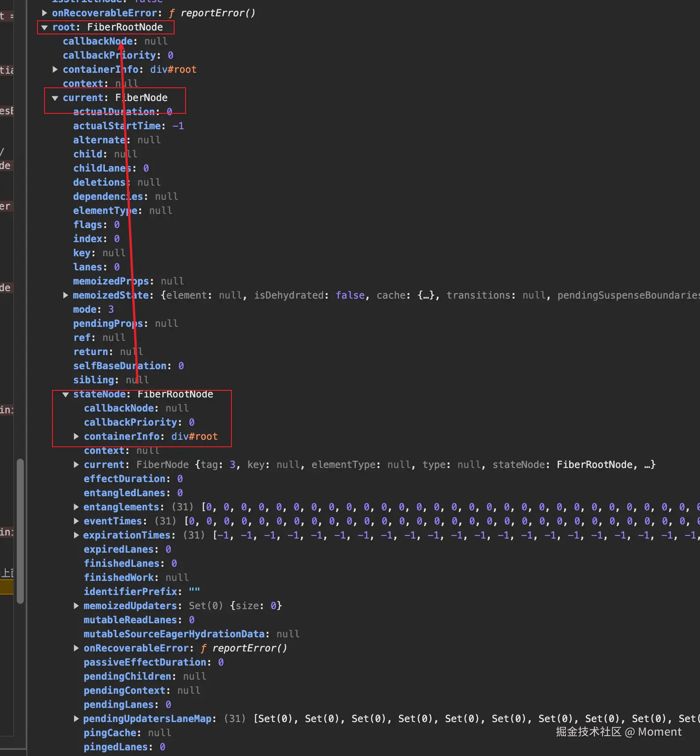Screen dimensions: 700x756
Task: Click callbackPriority: 0 under stateNode
Action: (139, 423)
